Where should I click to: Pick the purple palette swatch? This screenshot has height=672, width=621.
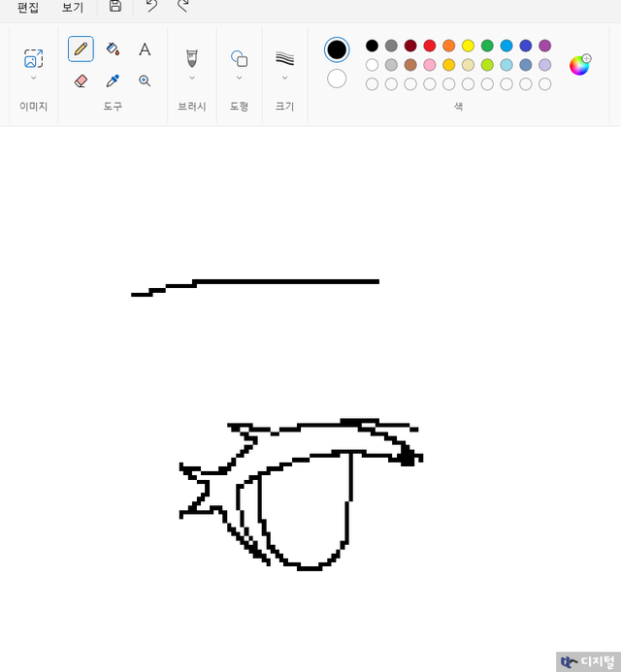pyautogui.click(x=544, y=46)
